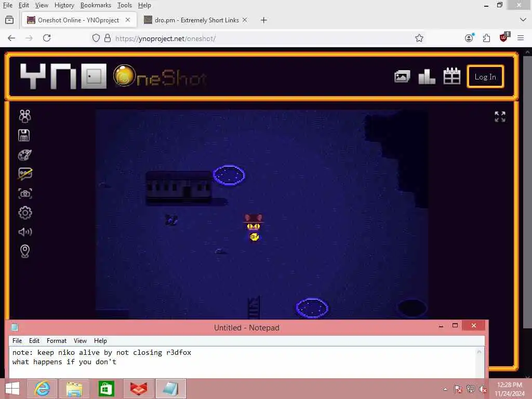Expand the list all tabs chevron
532x399 pixels.
click(x=523, y=20)
